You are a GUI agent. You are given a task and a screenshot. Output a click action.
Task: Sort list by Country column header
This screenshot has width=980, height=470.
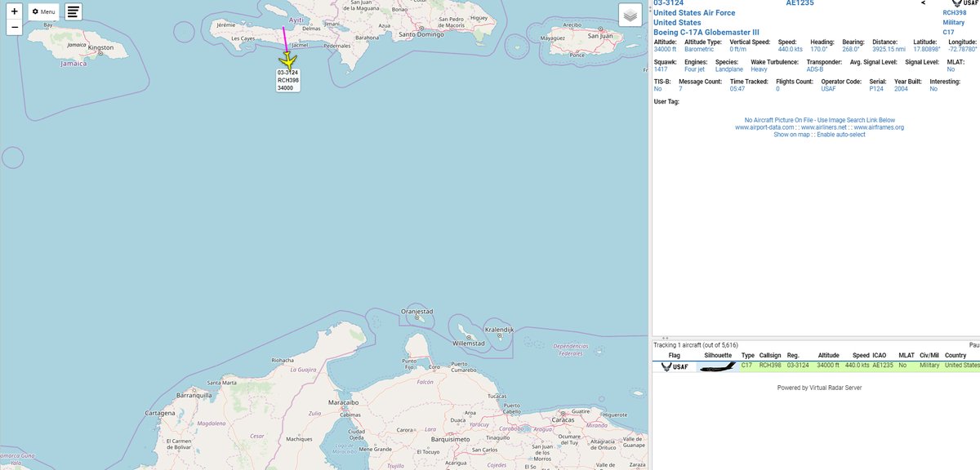tap(955, 356)
